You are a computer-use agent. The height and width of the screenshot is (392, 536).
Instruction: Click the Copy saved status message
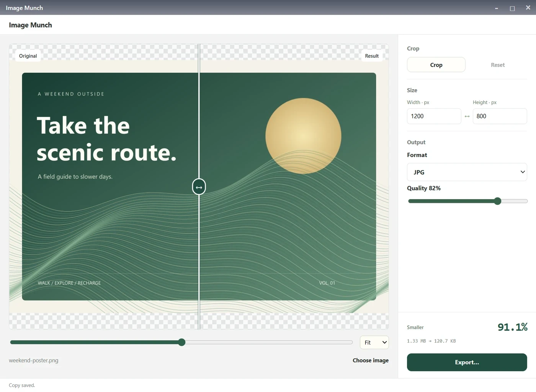coord(22,385)
